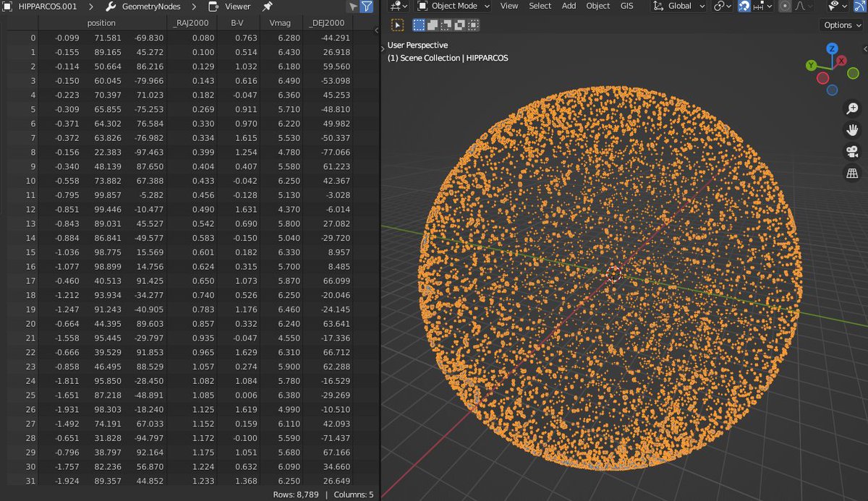Choose the invert selection mode icon
This screenshot has width=868, height=501.
pos(460,25)
